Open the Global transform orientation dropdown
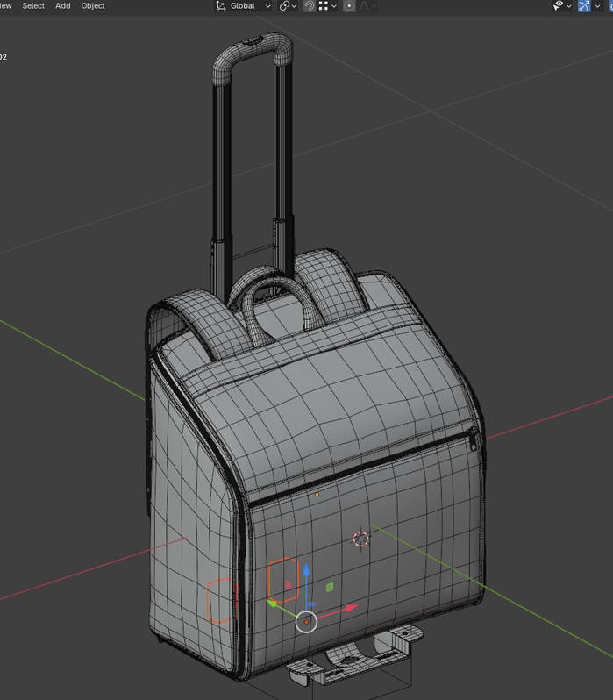 point(243,6)
